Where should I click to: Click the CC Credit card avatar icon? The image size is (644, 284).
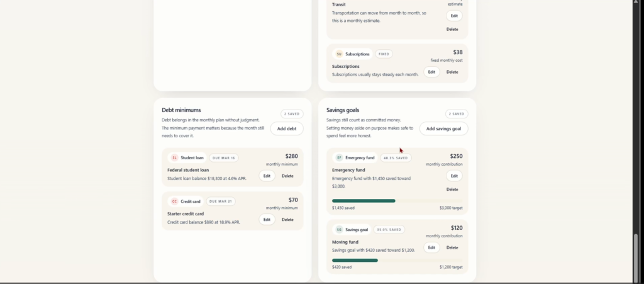point(174,202)
